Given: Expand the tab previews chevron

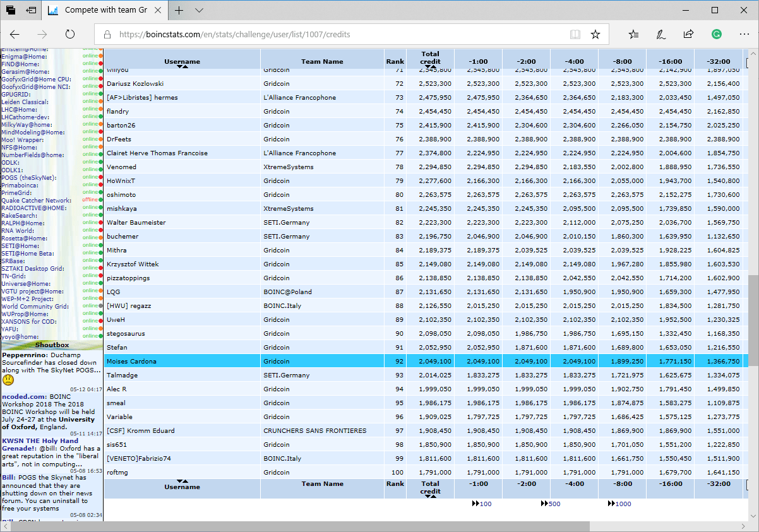Looking at the screenshot, I should point(200,11).
